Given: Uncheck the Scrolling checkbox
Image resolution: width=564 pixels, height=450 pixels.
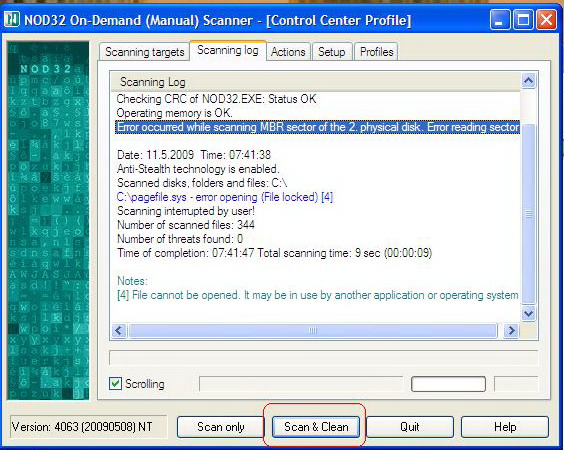Looking at the screenshot, I should point(115,383).
